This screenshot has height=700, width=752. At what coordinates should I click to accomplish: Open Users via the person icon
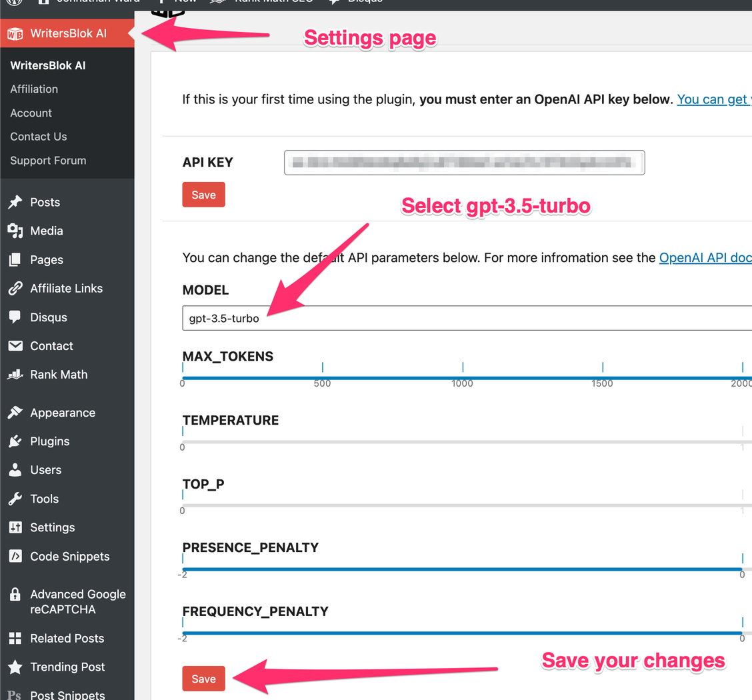16,469
